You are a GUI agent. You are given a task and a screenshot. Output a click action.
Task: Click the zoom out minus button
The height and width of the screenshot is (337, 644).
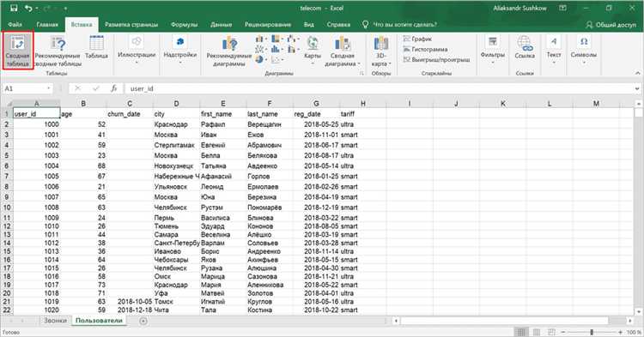(x=563, y=332)
